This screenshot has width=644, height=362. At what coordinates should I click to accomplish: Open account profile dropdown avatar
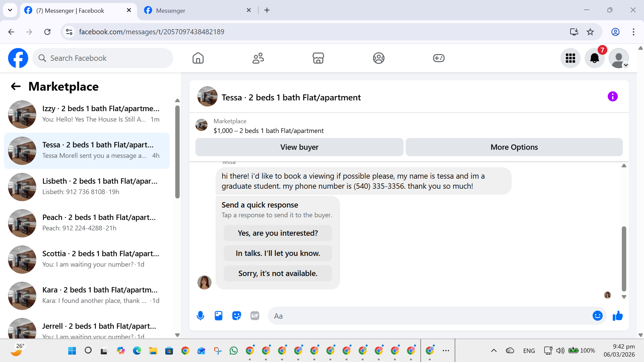[x=618, y=58]
